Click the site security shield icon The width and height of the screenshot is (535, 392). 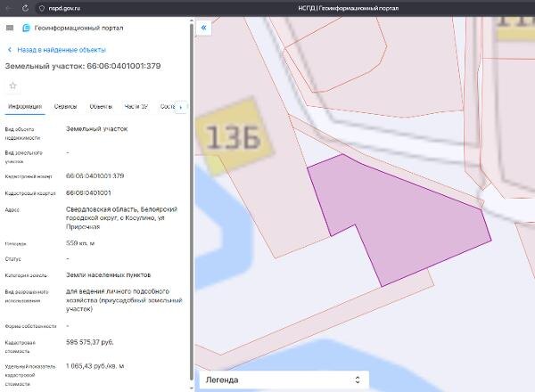pos(42,8)
